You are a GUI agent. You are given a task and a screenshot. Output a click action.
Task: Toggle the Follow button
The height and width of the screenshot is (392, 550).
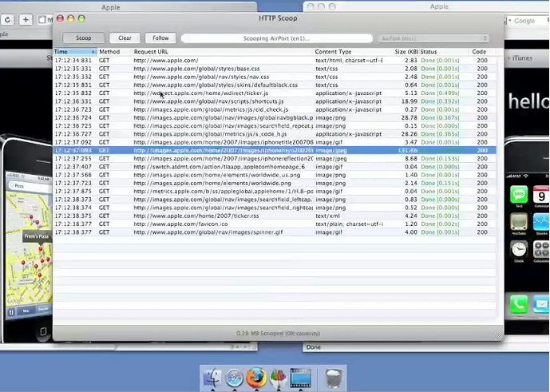160,38
